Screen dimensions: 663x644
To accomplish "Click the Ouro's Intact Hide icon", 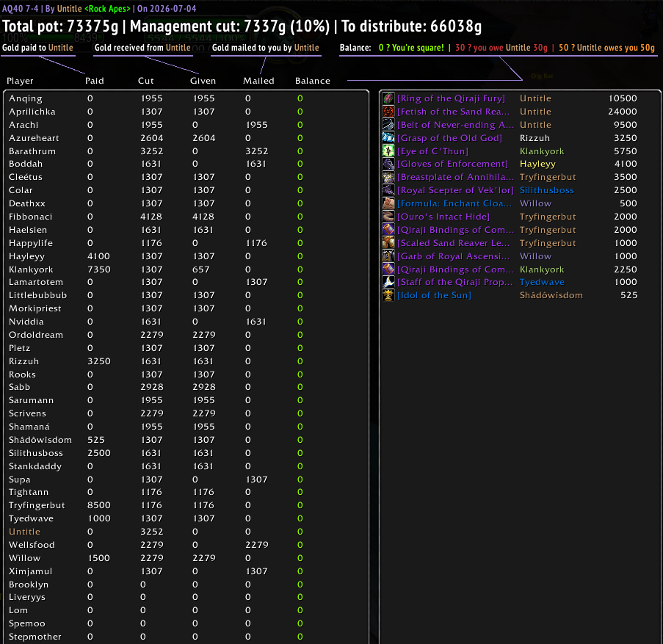I will tap(388, 217).
